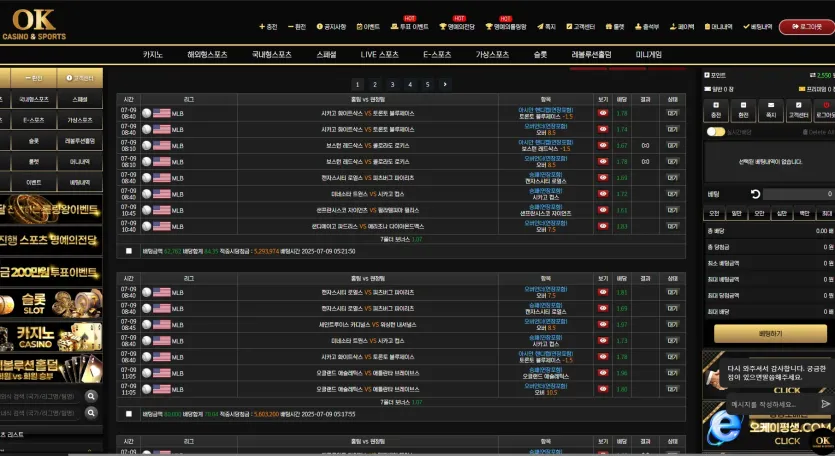This screenshot has height=456, width=835.
Task: Open 공지사항 notices in top bar
Action: 331,27
